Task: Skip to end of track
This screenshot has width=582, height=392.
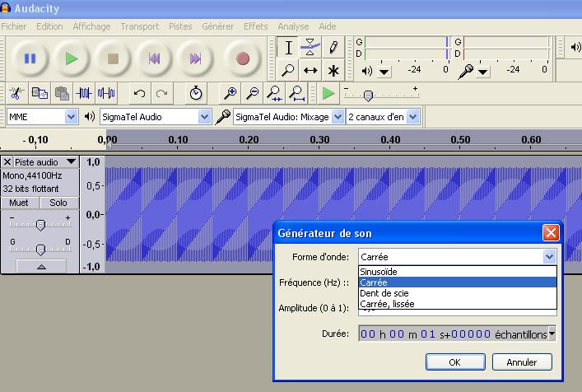Action: click(x=195, y=58)
